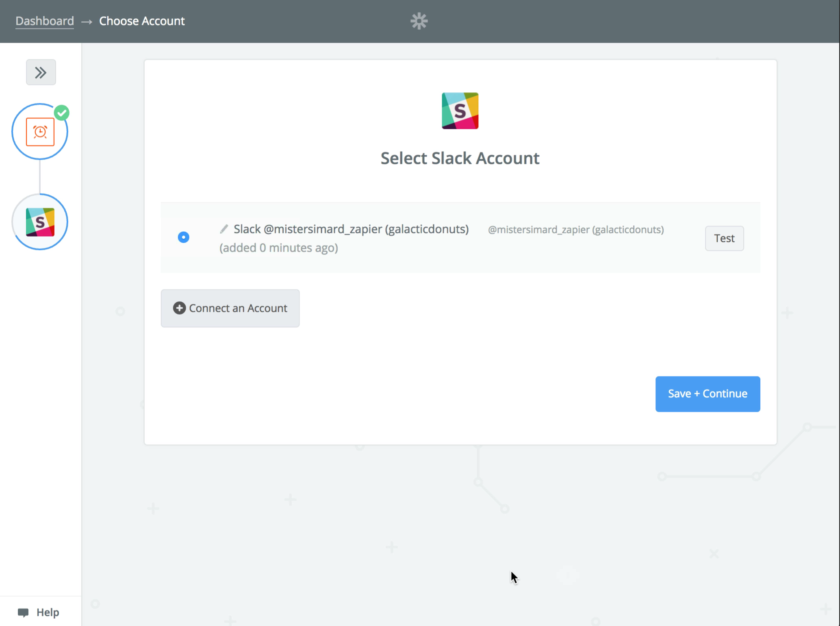
Task: Open the Dashboard breadcrumb navigation link
Action: coord(45,20)
